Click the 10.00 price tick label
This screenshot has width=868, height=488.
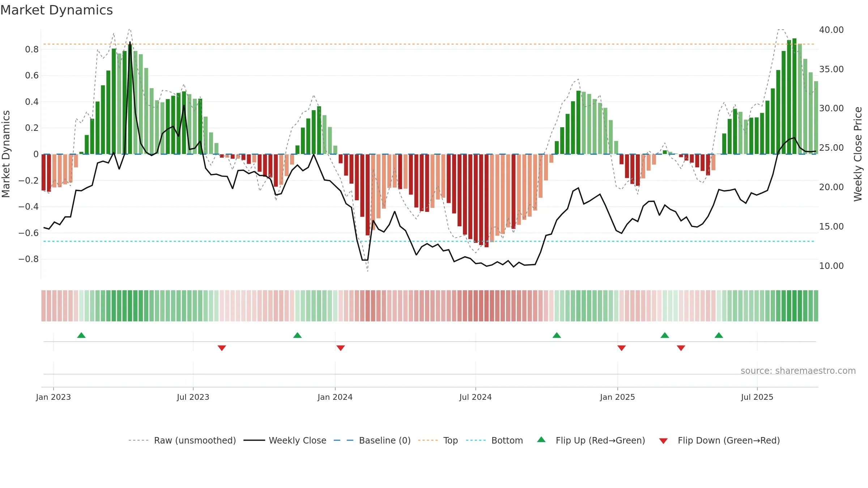point(831,266)
